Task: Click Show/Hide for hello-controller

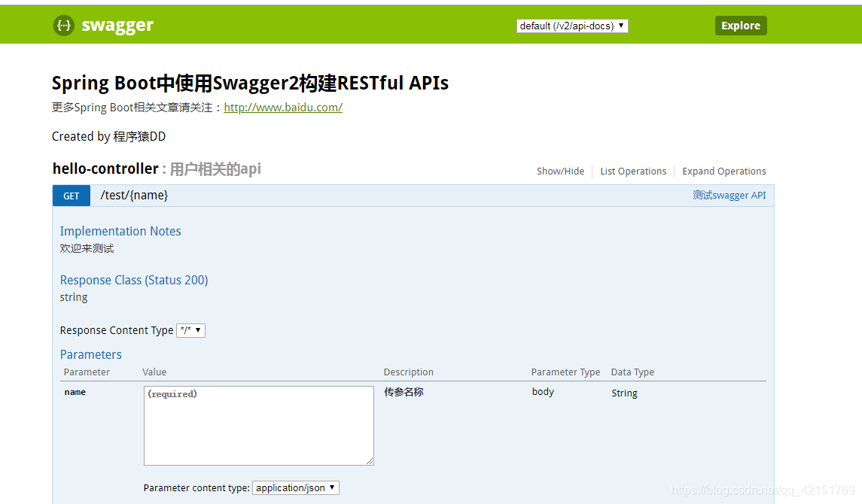Action: 560,171
